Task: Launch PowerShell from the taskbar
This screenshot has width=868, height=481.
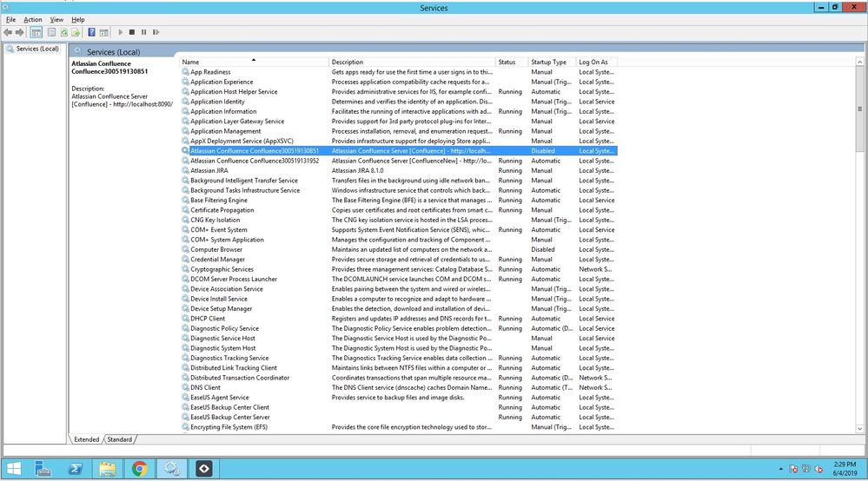Action: pos(76,469)
